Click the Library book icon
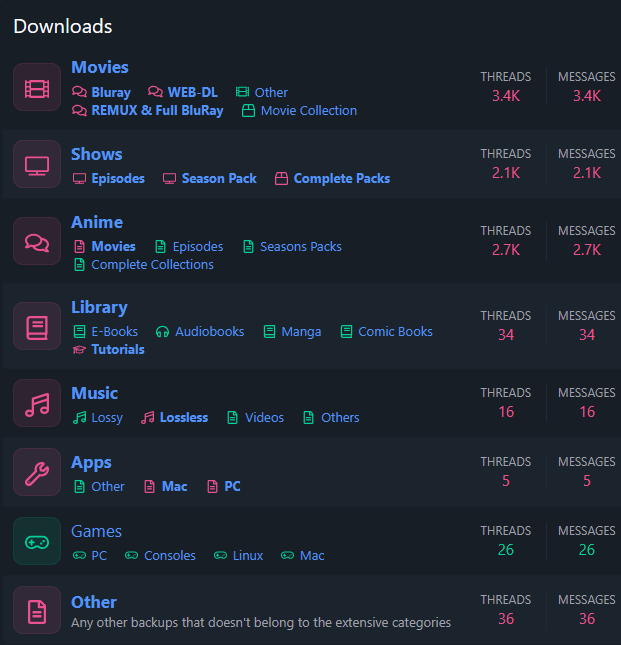The width and height of the screenshot is (621, 645). click(x=37, y=326)
